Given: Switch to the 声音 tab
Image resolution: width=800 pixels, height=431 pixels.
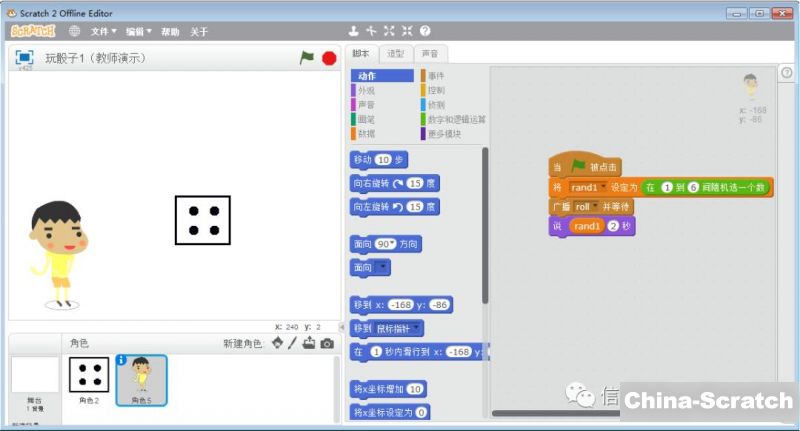Looking at the screenshot, I should tap(429, 53).
